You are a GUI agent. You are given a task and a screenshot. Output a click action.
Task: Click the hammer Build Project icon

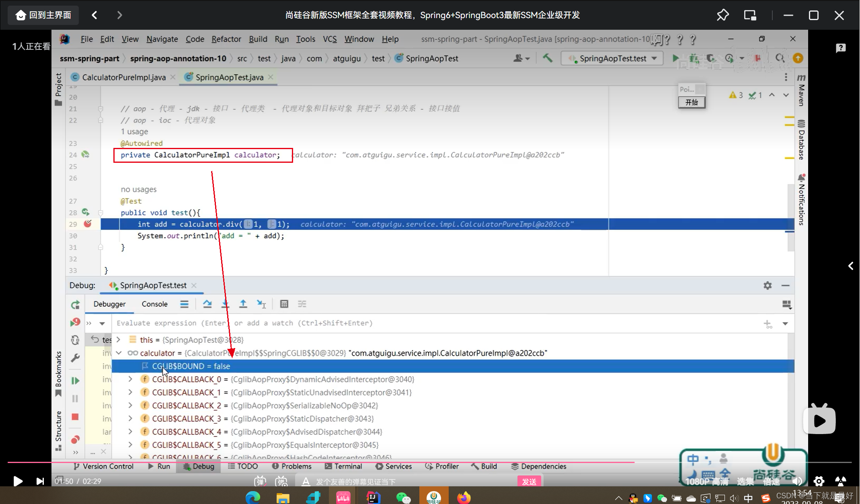[x=547, y=58]
